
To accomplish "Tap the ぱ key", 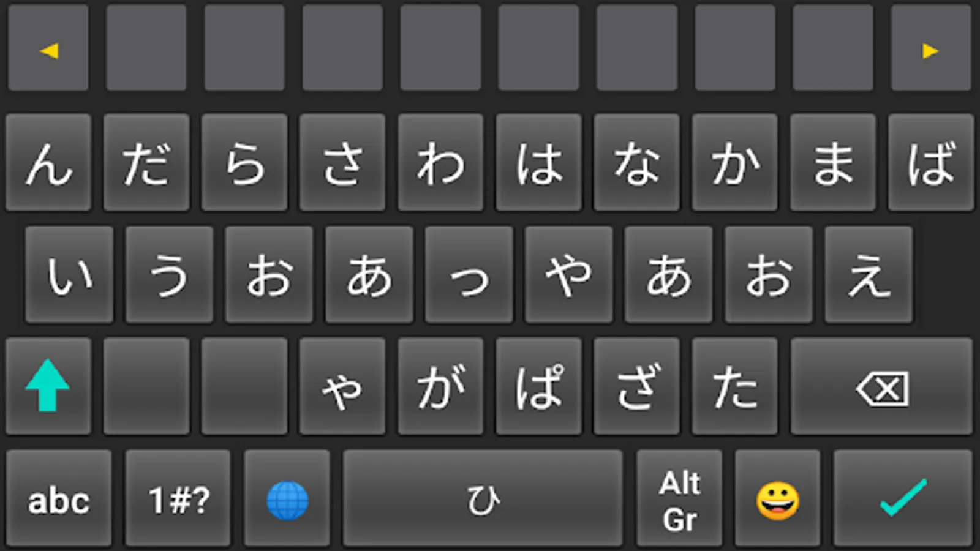I will (x=538, y=386).
